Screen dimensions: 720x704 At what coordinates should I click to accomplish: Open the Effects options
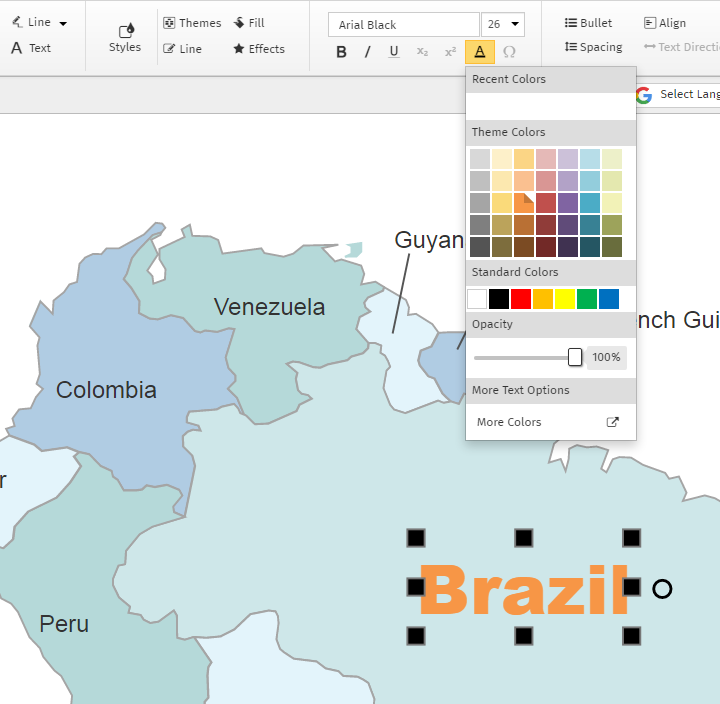[259, 49]
